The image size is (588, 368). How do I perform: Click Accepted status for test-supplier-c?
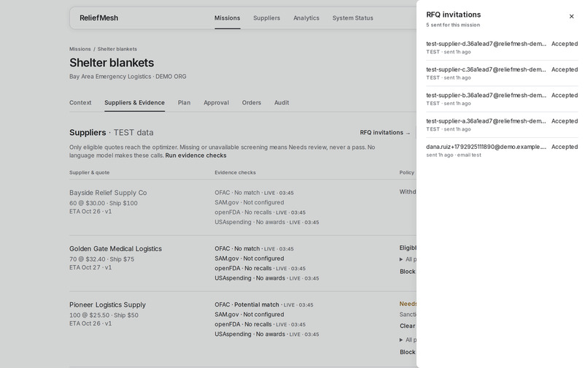[x=565, y=69]
